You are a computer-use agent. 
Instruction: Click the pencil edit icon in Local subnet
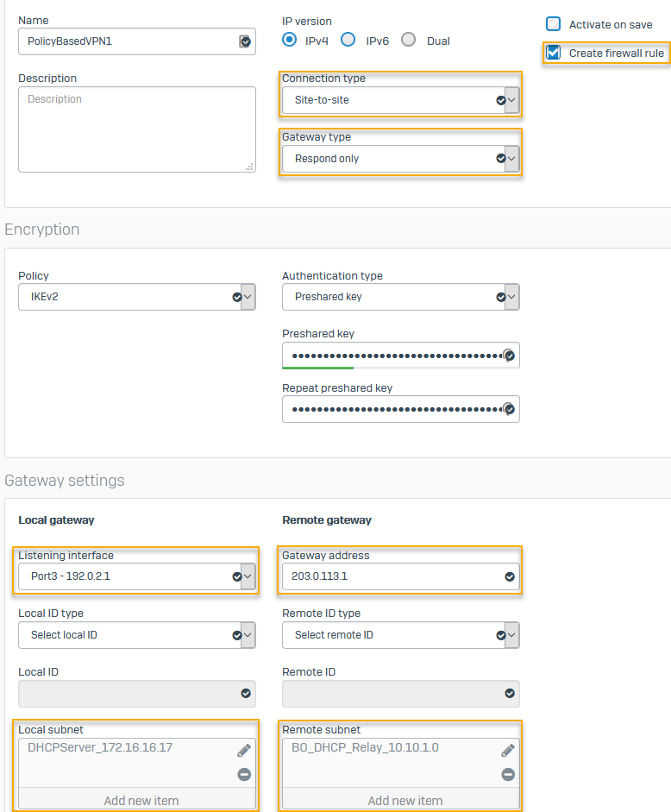point(244,751)
